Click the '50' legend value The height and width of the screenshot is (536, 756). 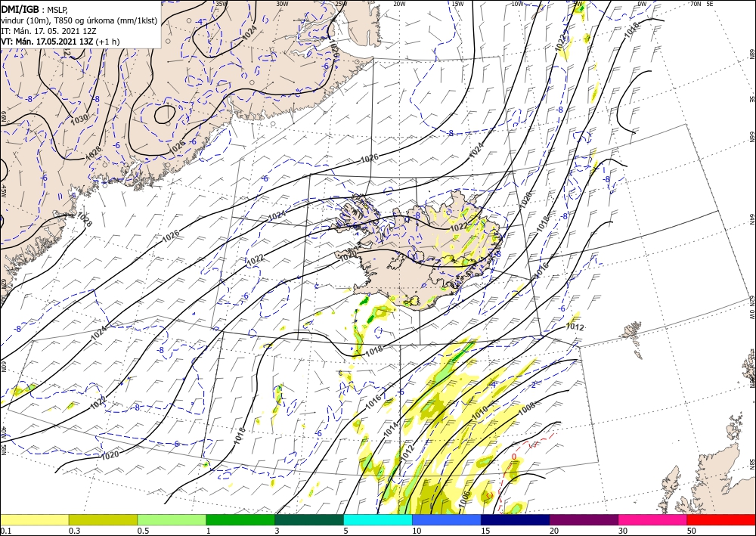pos(692,531)
